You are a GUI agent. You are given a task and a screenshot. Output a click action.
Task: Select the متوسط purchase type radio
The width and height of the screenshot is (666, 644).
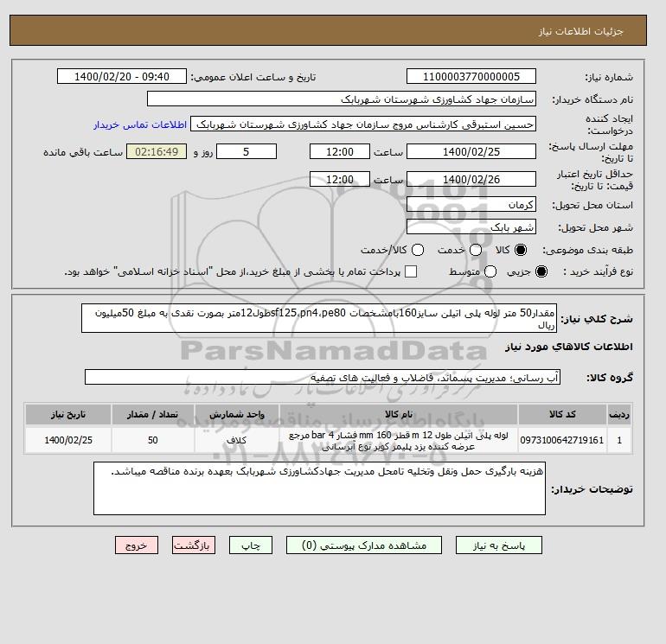[490, 271]
